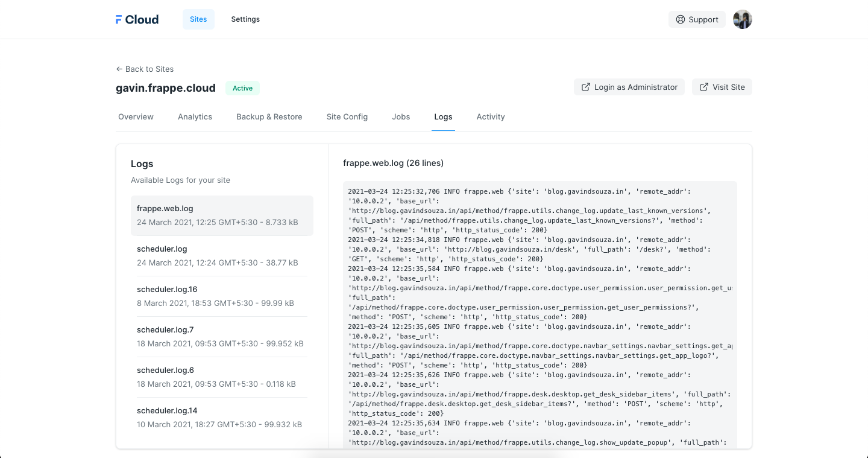Viewport: 868px width, 458px height.
Task: Open the Backup & Restore tab
Action: pyautogui.click(x=269, y=117)
